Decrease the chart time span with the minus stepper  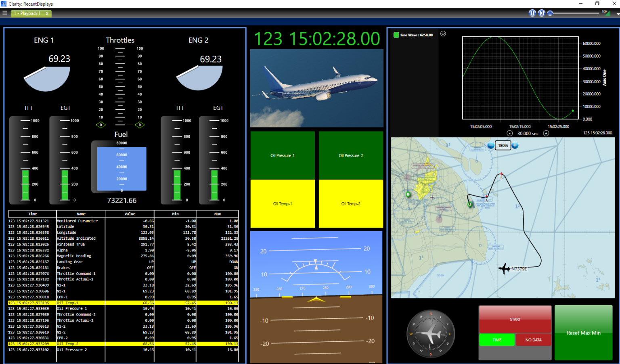coord(509,133)
